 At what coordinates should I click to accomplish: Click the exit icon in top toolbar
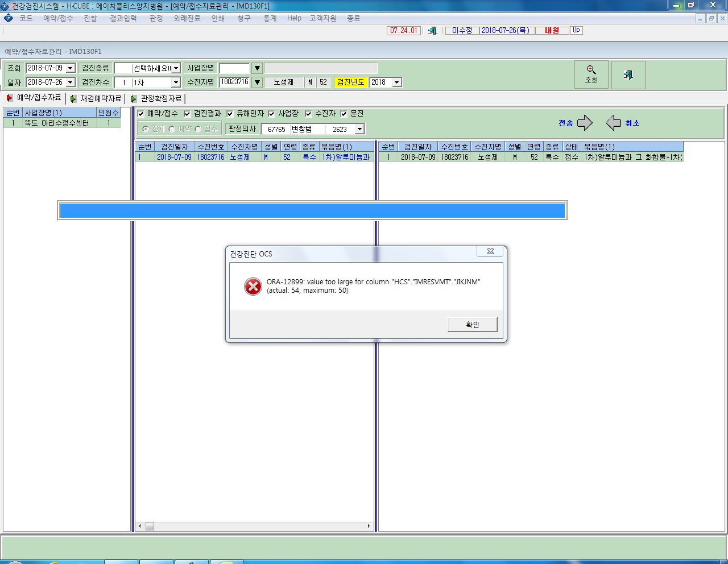(433, 31)
